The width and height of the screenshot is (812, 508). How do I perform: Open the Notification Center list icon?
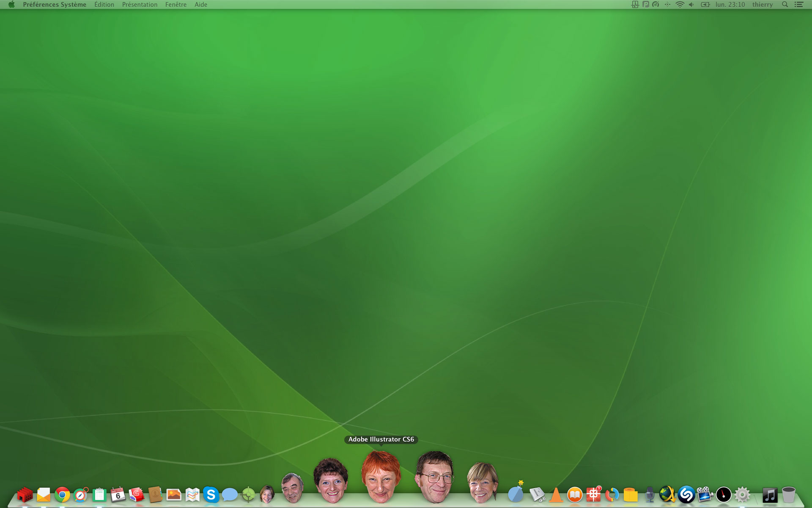point(799,5)
